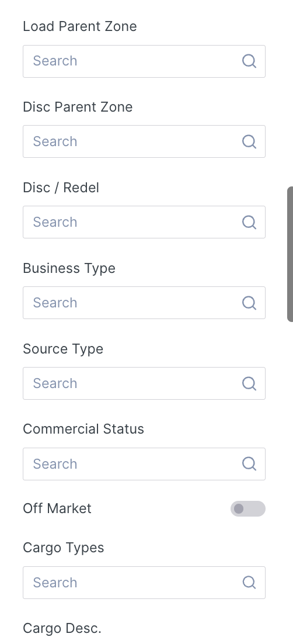The height and width of the screenshot is (644, 293).
Task: Open the Business Type search field
Action: pyautogui.click(x=144, y=303)
